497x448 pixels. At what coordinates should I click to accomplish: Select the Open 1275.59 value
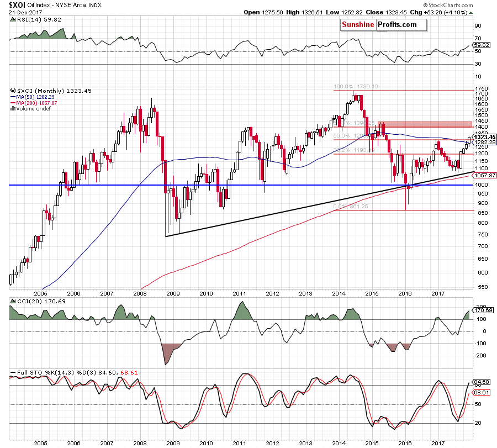[263, 12]
